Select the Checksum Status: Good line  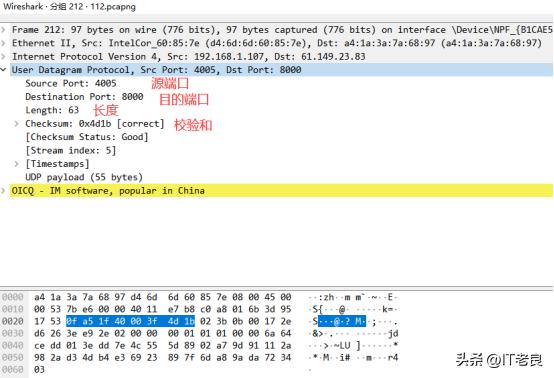click(x=87, y=137)
